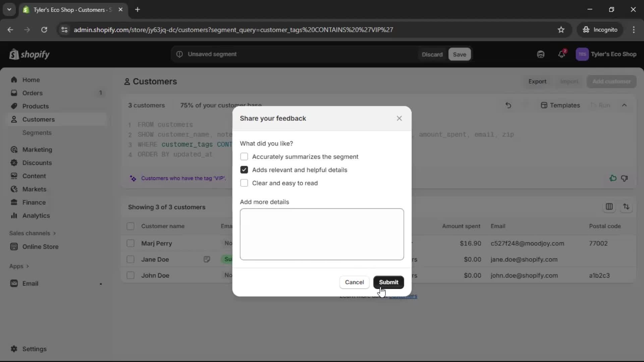The image size is (644, 362).
Task: Open the Shopify admin home via logo
Action: 30,54
